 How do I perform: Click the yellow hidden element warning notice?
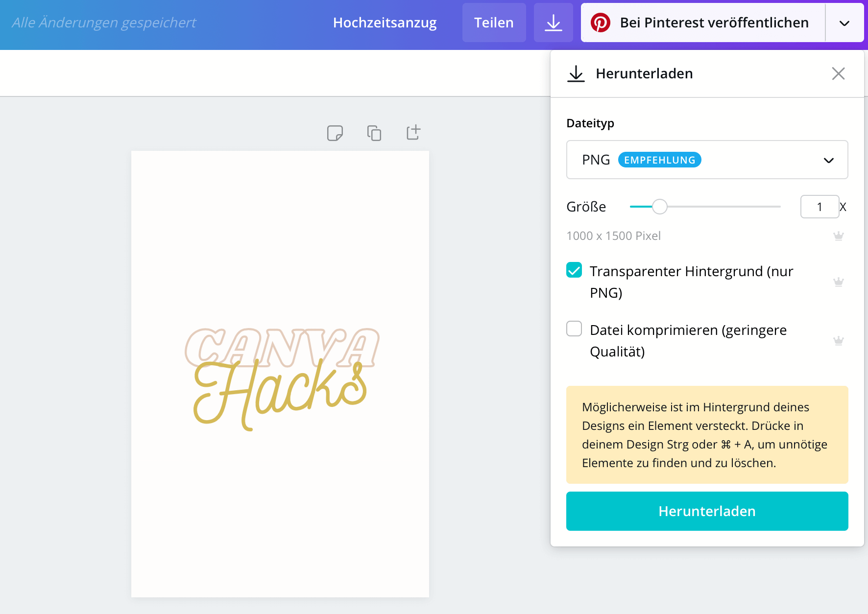click(707, 435)
